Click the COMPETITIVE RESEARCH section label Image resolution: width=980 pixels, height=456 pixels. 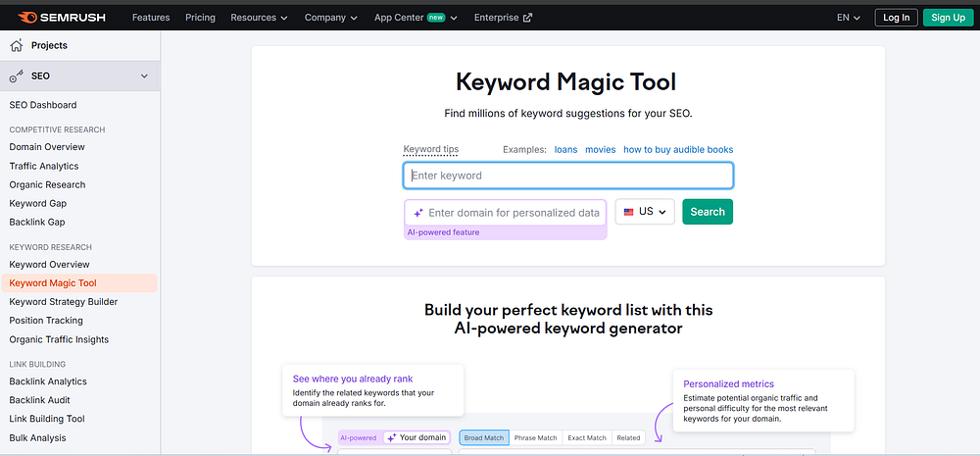coord(57,129)
